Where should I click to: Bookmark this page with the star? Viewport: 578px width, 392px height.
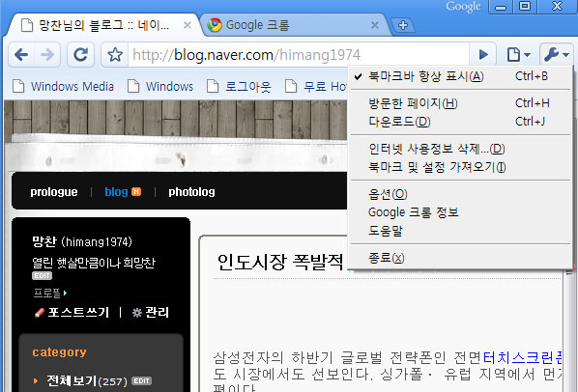[115, 55]
